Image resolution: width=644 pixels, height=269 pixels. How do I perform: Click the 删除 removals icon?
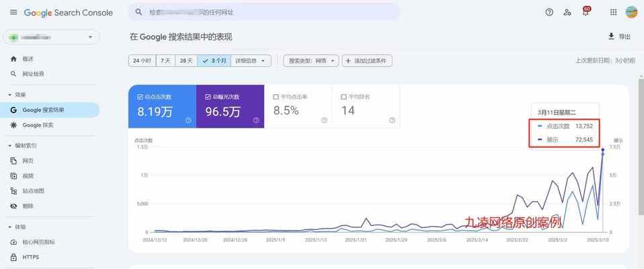click(13, 206)
